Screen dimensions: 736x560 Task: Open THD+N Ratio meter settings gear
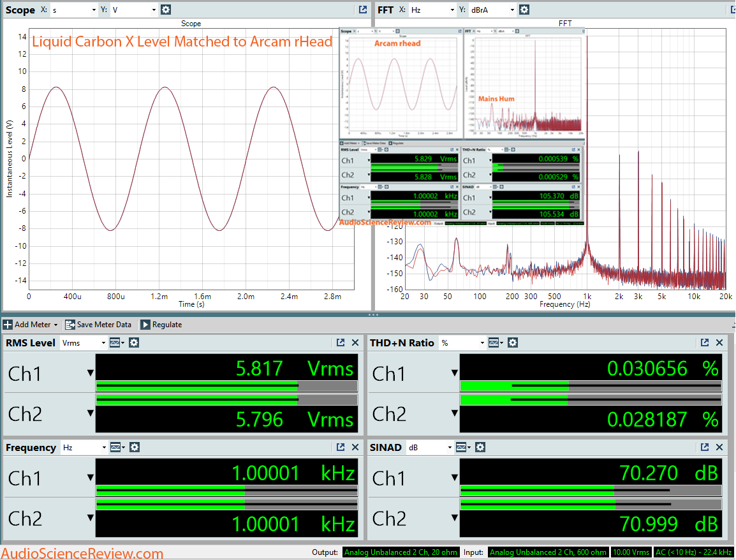(513, 343)
